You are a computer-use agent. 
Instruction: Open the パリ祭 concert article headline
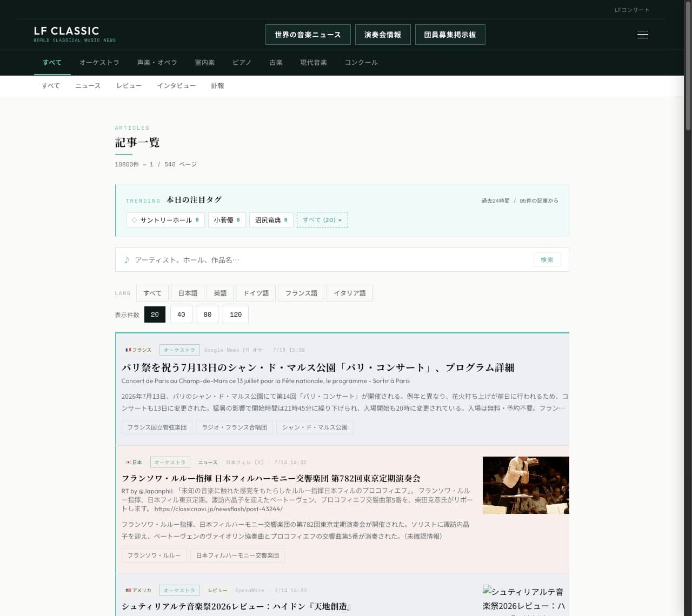tap(318, 367)
